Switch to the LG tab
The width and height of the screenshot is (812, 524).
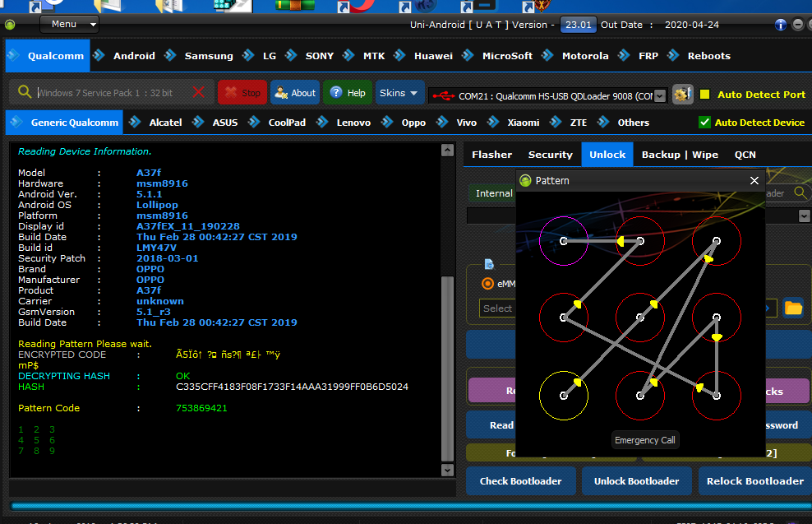(x=270, y=55)
